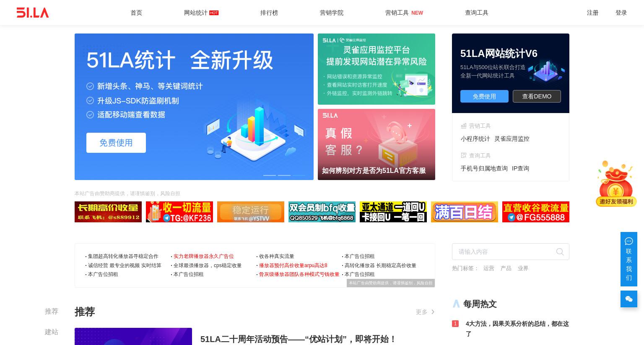Open article 51LA二十周年活动预告

tap(298, 339)
